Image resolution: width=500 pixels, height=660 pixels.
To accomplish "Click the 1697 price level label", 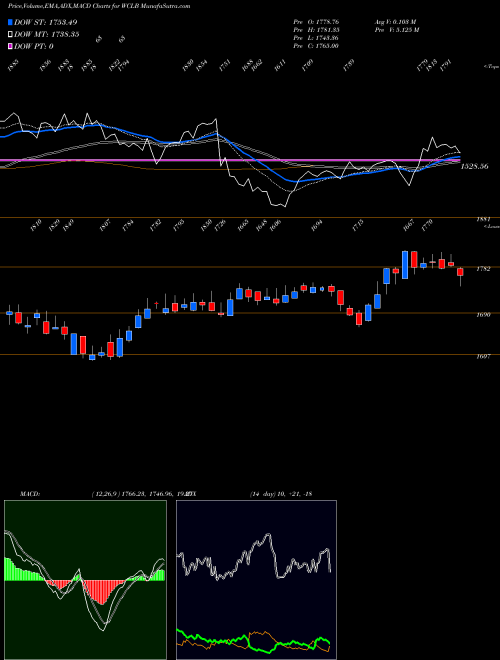I will coord(483,357).
